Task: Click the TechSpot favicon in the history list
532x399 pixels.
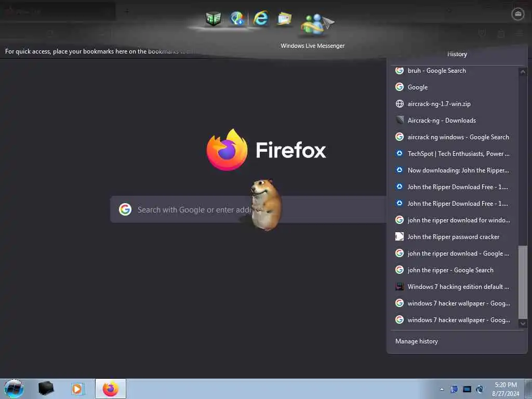Action: [x=400, y=154]
